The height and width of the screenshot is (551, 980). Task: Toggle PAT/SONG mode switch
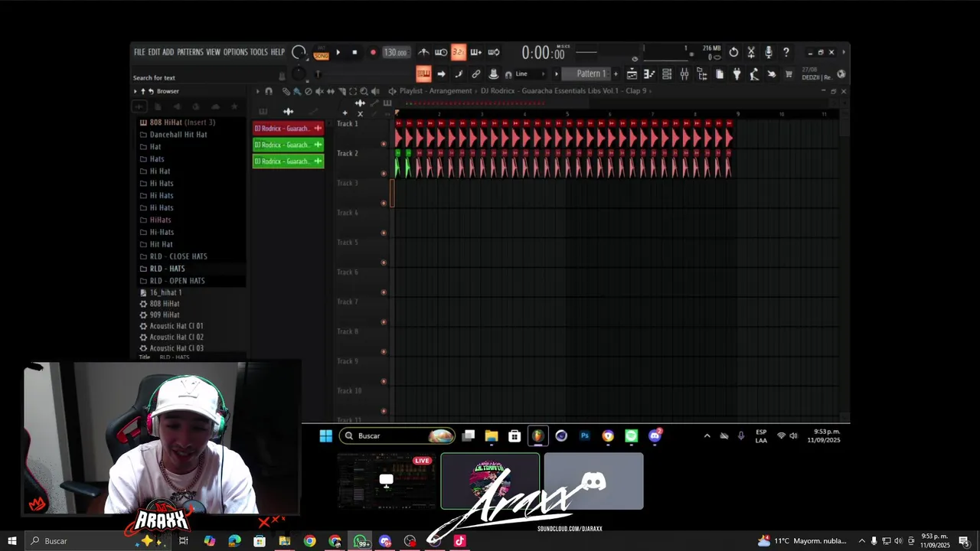(x=321, y=52)
